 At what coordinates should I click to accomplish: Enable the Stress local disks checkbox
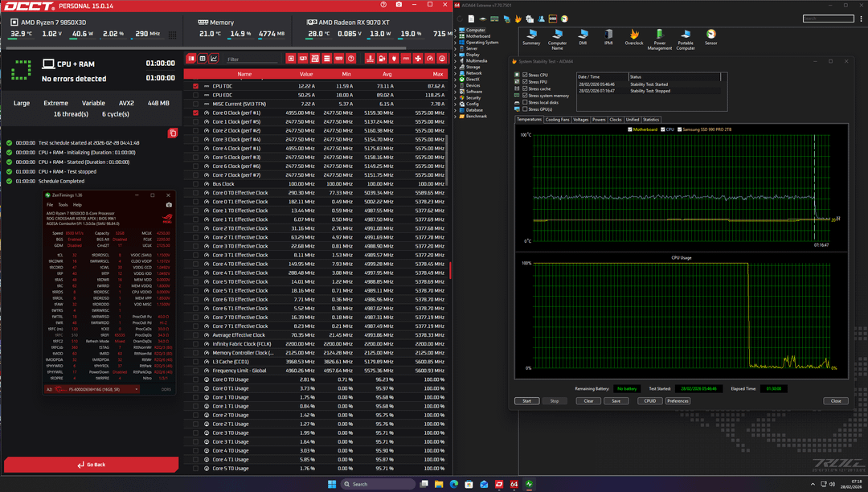click(525, 102)
